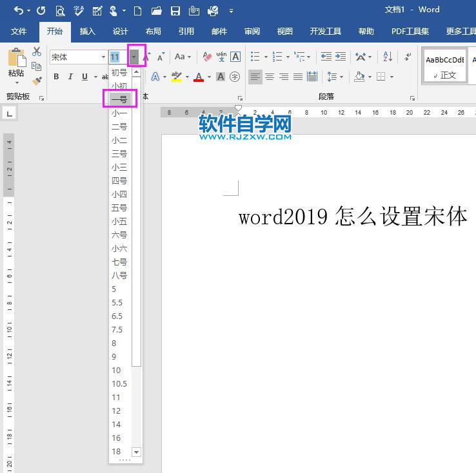
Task: Toggle Italic formatting
Action: point(70,77)
